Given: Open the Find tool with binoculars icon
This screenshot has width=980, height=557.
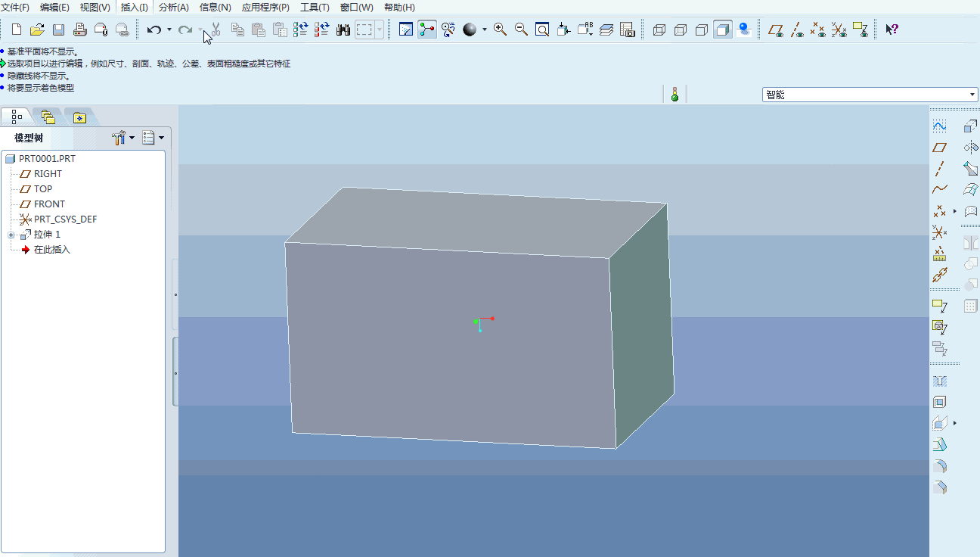Looking at the screenshot, I should pyautogui.click(x=343, y=30).
